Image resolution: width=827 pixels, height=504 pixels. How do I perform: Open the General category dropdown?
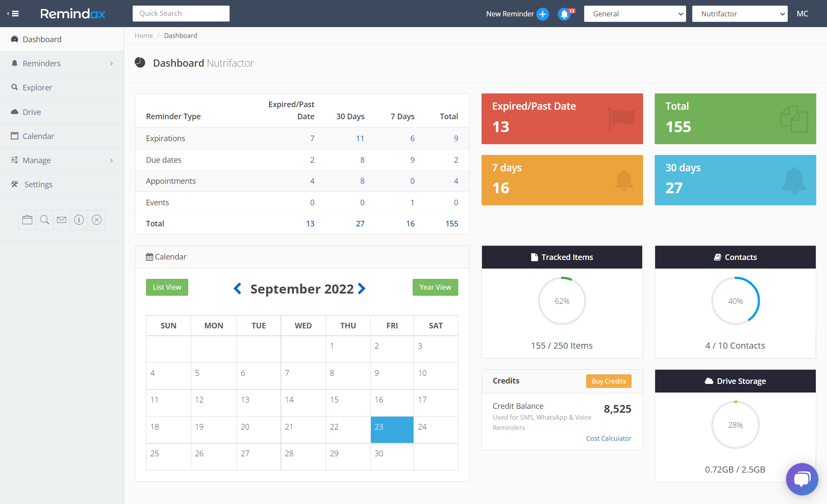tap(636, 14)
